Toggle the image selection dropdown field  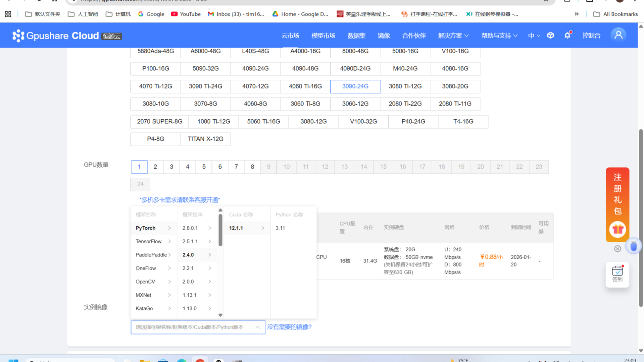(x=198, y=327)
